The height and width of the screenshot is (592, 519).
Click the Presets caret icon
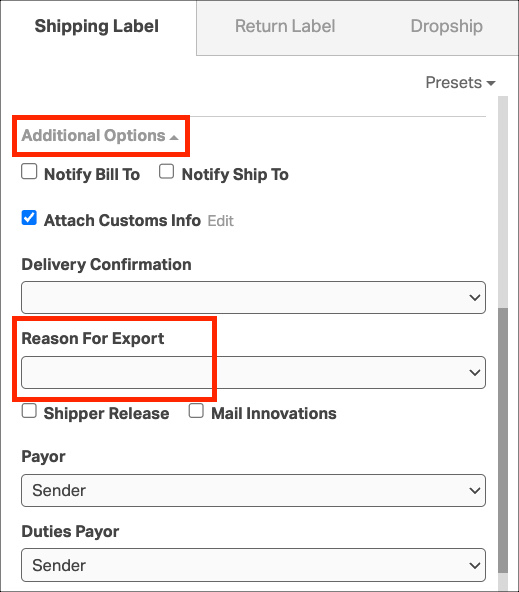pos(491,83)
